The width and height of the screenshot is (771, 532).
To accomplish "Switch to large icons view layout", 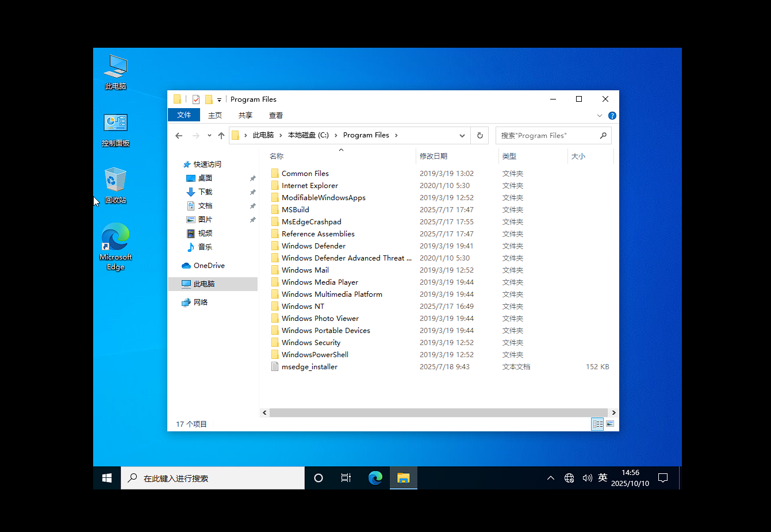I will [x=610, y=424].
